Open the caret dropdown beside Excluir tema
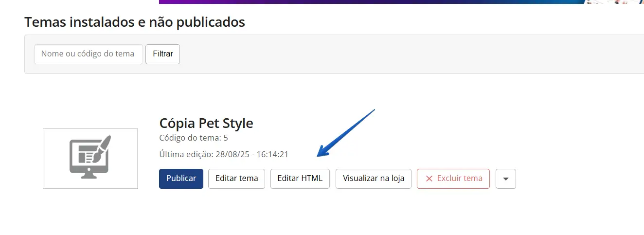 point(505,179)
